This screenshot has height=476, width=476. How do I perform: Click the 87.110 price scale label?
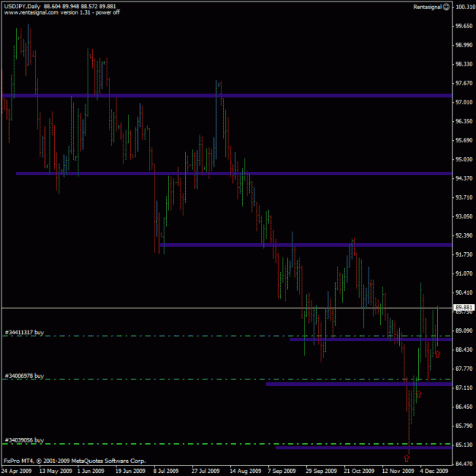(465, 388)
